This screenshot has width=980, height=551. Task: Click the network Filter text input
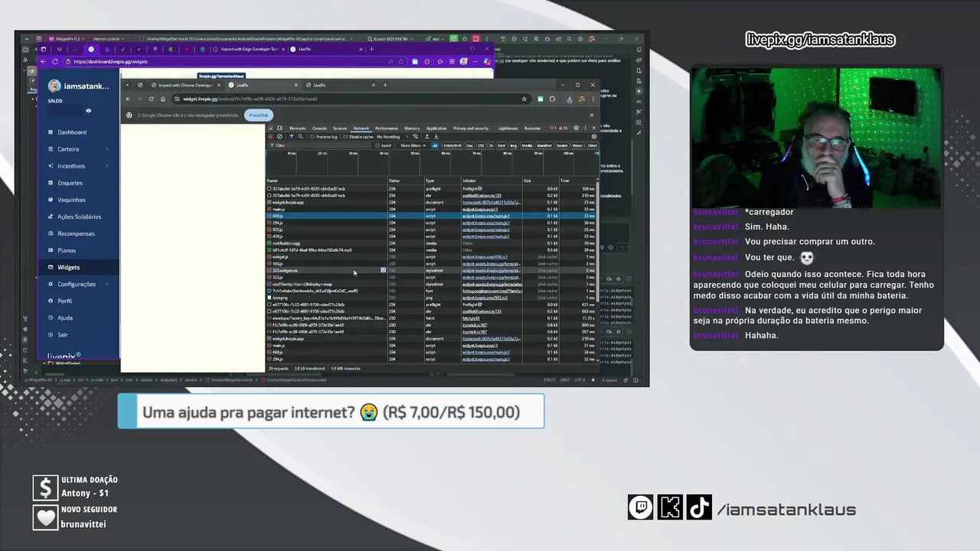pyautogui.click(x=322, y=145)
